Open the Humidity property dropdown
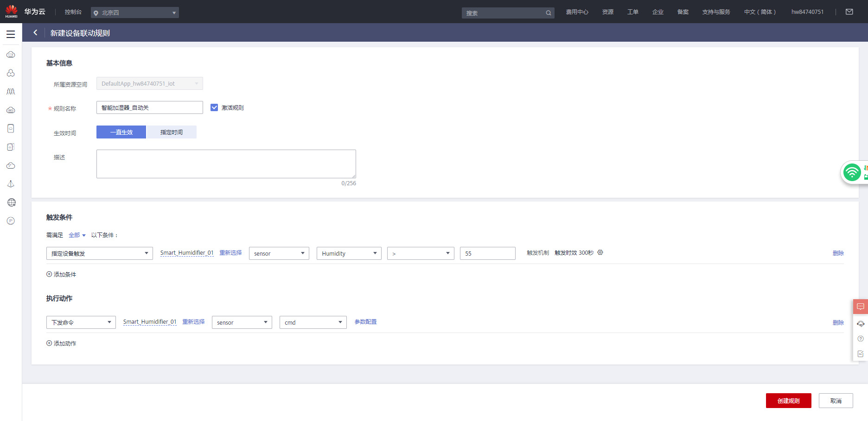Viewport: 868px width, 421px height. (x=349, y=253)
